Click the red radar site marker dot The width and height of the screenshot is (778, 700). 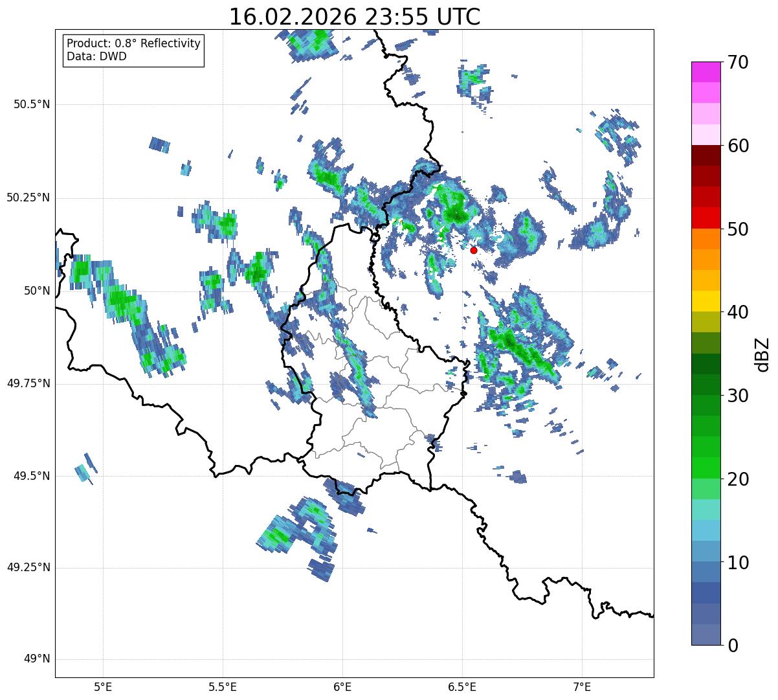(474, 250)
